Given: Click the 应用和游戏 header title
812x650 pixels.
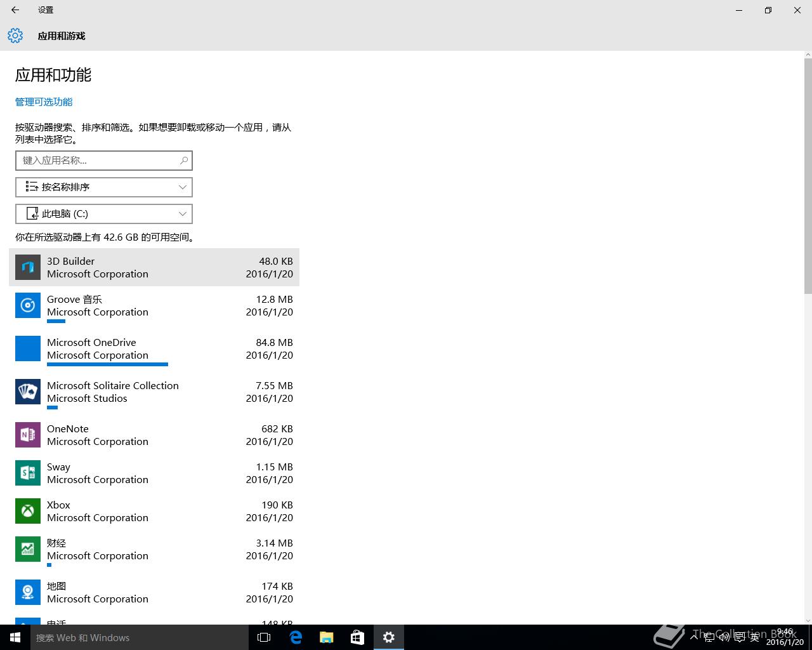Looking at the screenshot, I should coord(62,36).
